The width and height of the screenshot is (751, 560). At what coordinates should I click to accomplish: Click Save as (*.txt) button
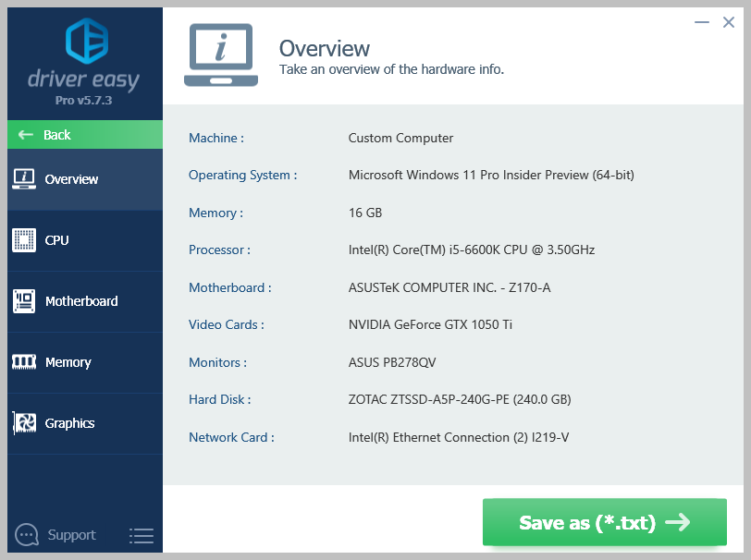(605, 522)
